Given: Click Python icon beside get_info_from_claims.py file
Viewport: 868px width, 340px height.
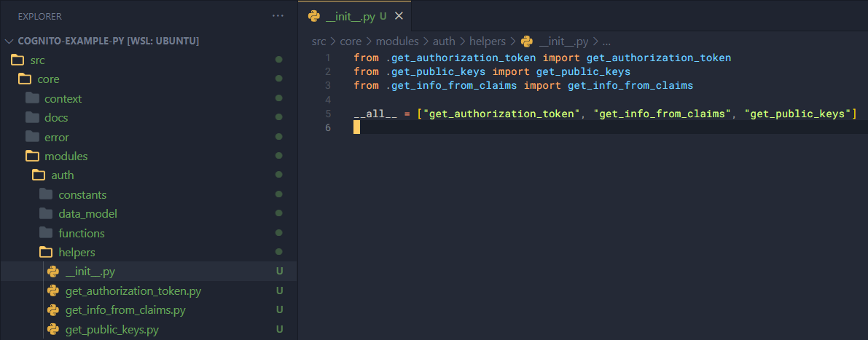Looking at the screenshot, I should (53, 310).
